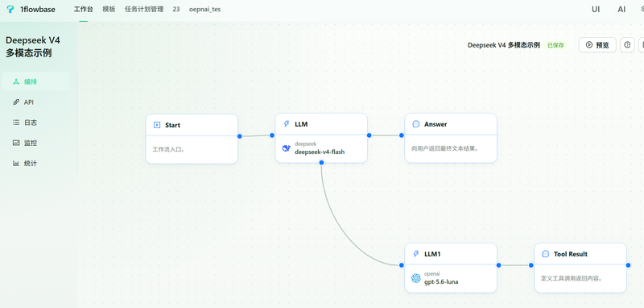This screenshot has width=644, height=308.
Task: Switch to UI mode in the header
Action: [x=596, y=9]
